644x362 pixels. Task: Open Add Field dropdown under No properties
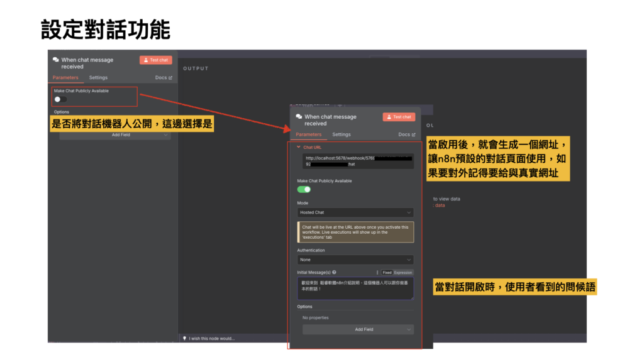click(x=358, y=329)
